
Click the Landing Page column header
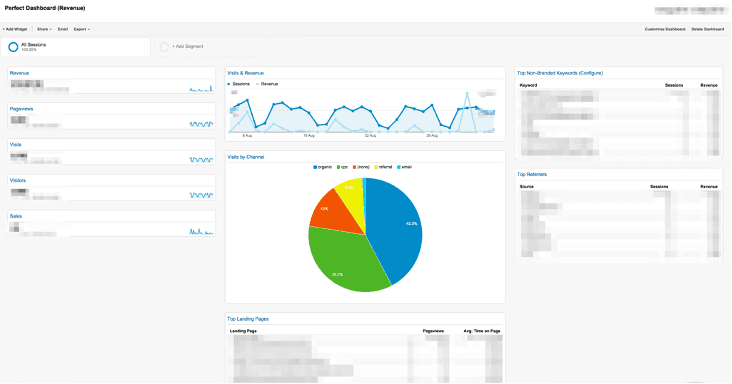243,331
